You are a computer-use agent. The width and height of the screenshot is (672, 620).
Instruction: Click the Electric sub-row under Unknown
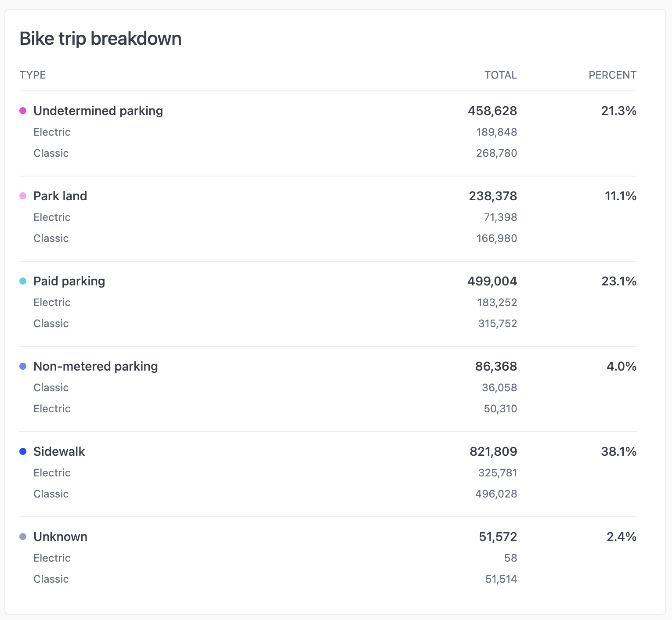click(x=52, y=558)
